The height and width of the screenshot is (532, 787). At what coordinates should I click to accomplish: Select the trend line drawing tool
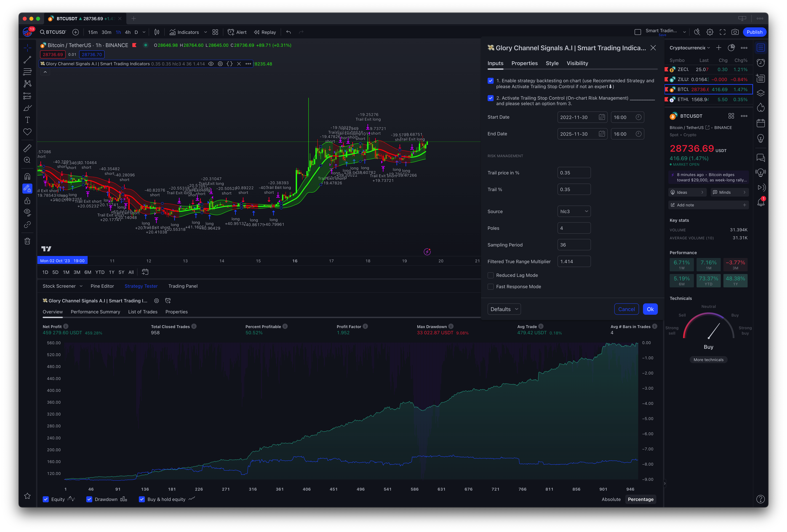[x=27, y=60]
